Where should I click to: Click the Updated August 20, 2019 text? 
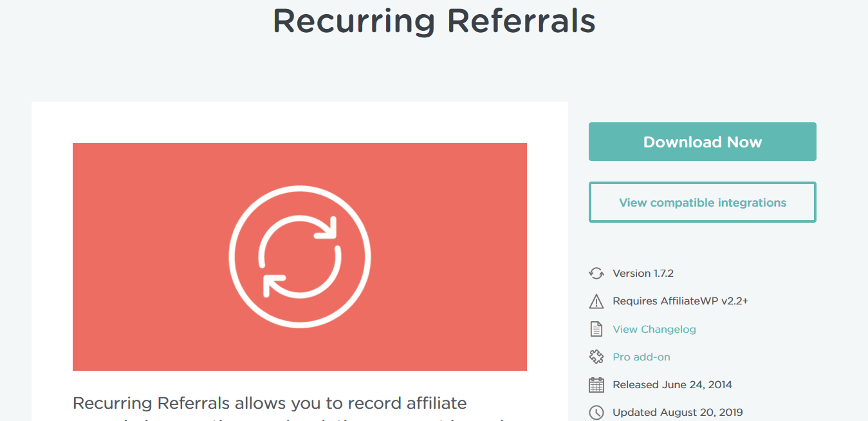[678, 413]
